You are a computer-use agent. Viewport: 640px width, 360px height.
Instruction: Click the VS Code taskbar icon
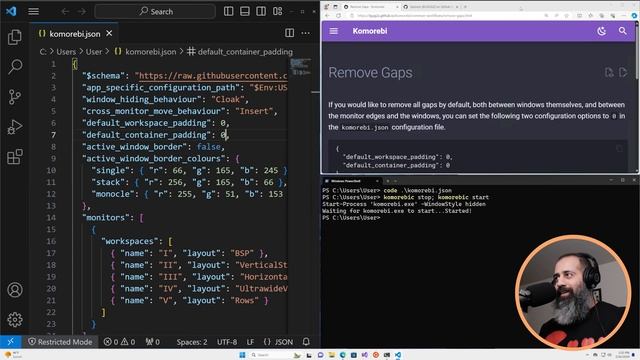(x=398, y=355)
